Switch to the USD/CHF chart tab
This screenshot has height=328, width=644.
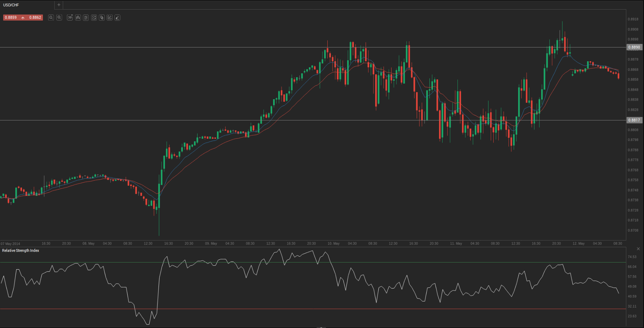point(11,5)
